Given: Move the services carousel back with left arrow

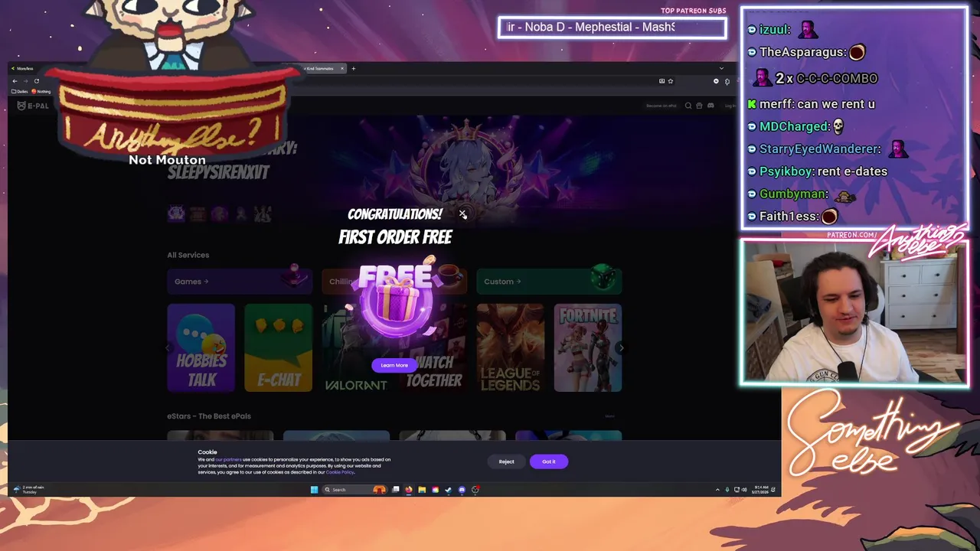Looking at the screenshot, I should [x=169, y=347].
